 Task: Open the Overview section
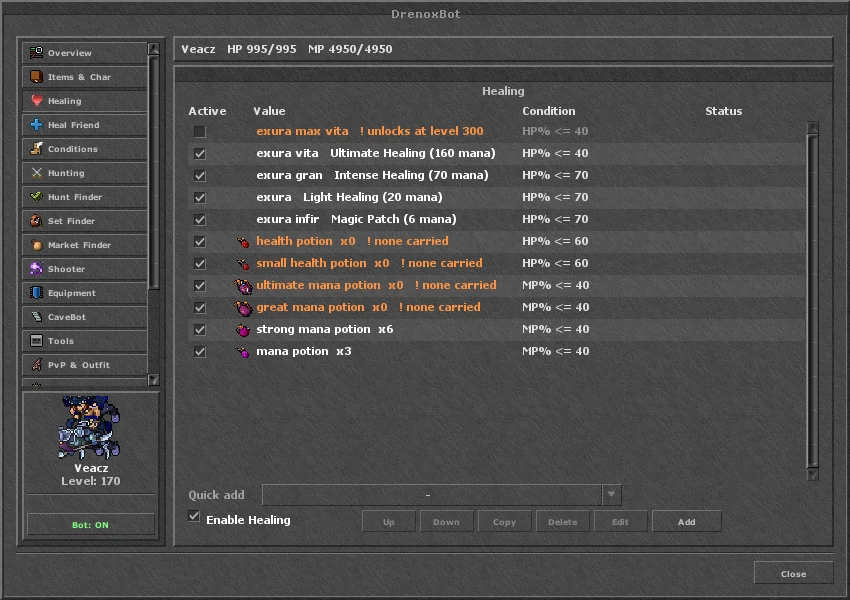pos(85,53)
